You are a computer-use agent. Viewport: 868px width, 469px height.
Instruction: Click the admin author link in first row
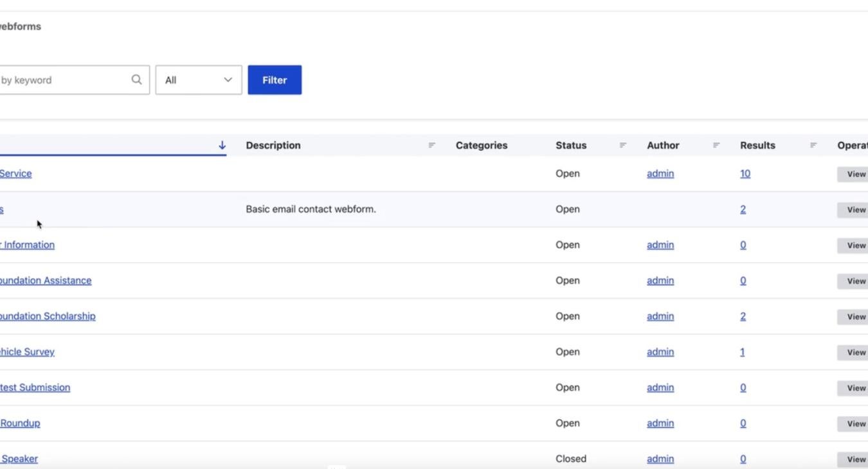[x=660, y=173]
